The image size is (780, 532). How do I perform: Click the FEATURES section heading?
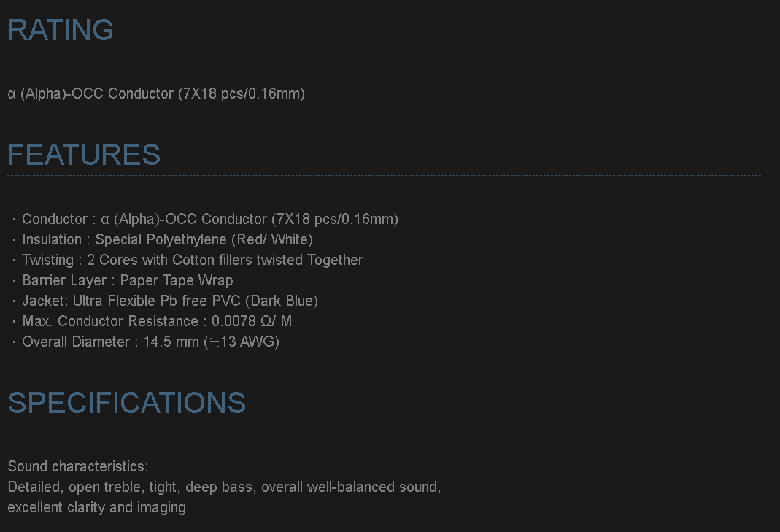coord(84,155)
